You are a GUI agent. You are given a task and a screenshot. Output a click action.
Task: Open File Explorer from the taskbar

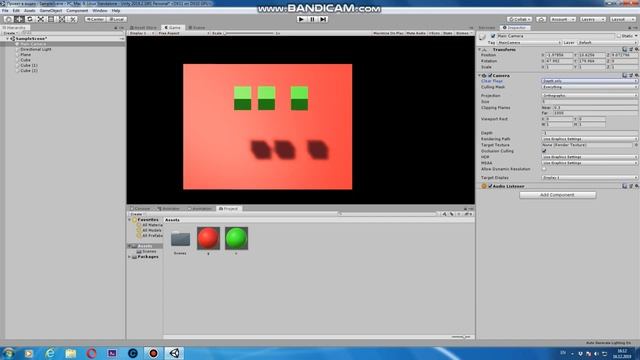click(x=71, y=353)
